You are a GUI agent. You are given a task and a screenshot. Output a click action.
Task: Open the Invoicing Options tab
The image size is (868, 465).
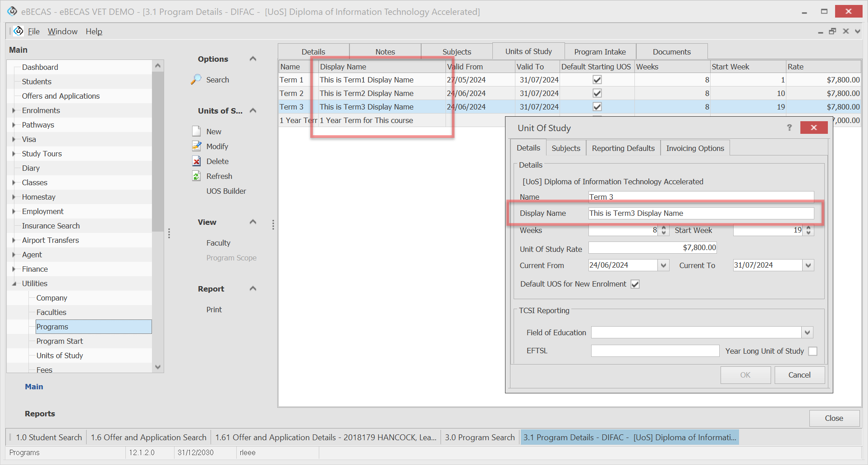[x=695, y=148]
